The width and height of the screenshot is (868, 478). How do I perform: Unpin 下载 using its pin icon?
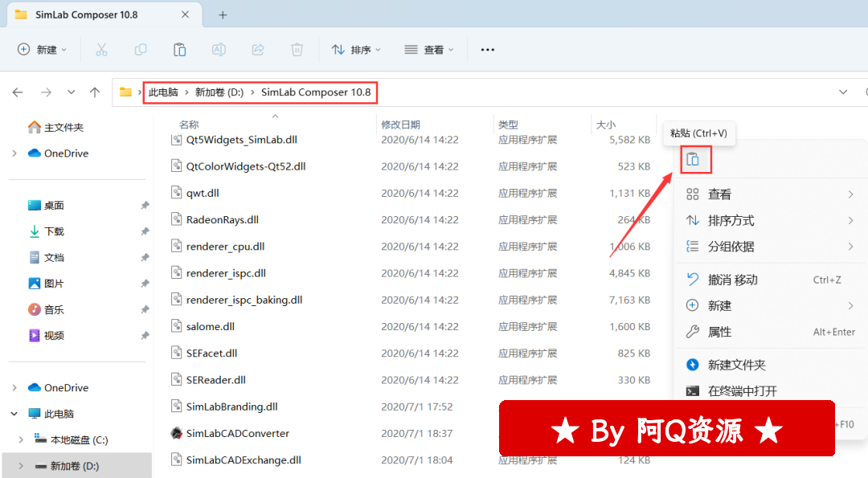pyautogui.click(x=145, y=231)
